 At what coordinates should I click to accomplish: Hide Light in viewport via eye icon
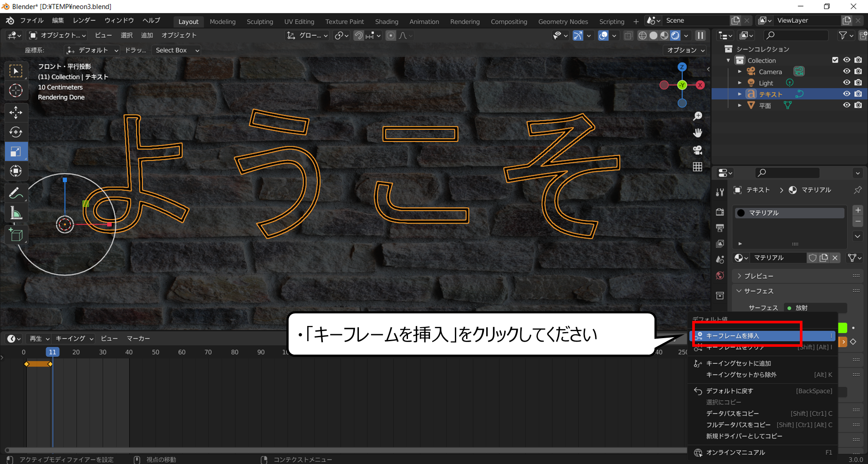click(x=847, y=82)
